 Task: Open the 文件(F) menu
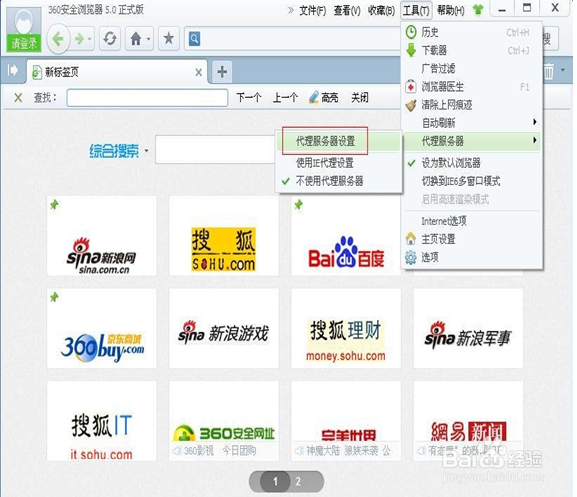click(313, 11)
